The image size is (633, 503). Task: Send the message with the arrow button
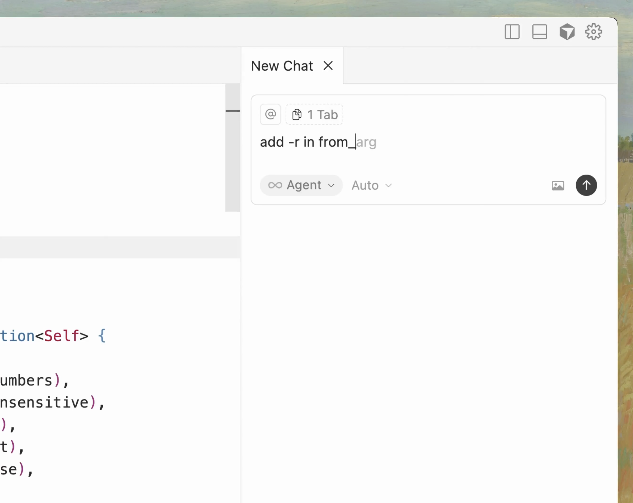tap(586, 185)
